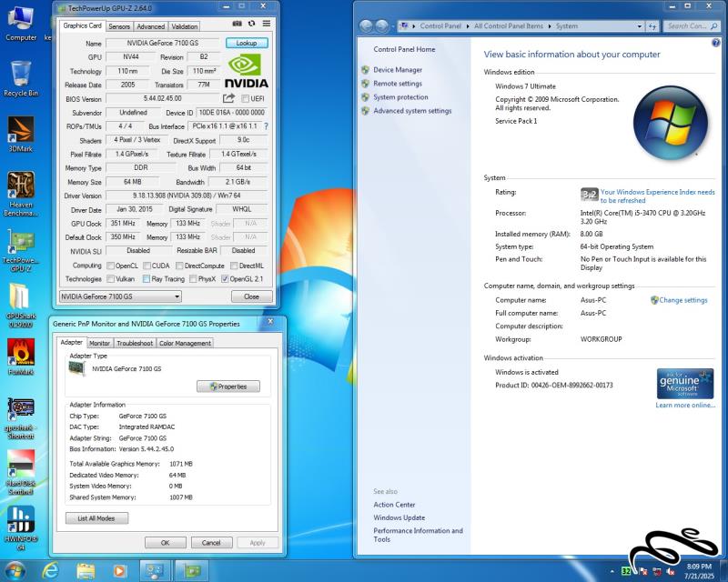Switch to the Validation tab in GPU-Z
Screen dimensions: 728x582
click(185, 26)
